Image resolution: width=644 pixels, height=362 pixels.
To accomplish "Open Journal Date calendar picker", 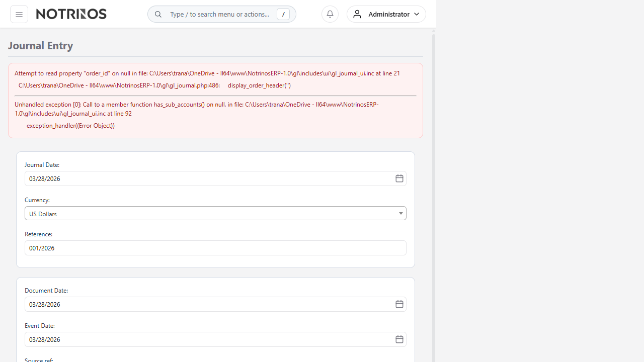I will coord(399,178).
